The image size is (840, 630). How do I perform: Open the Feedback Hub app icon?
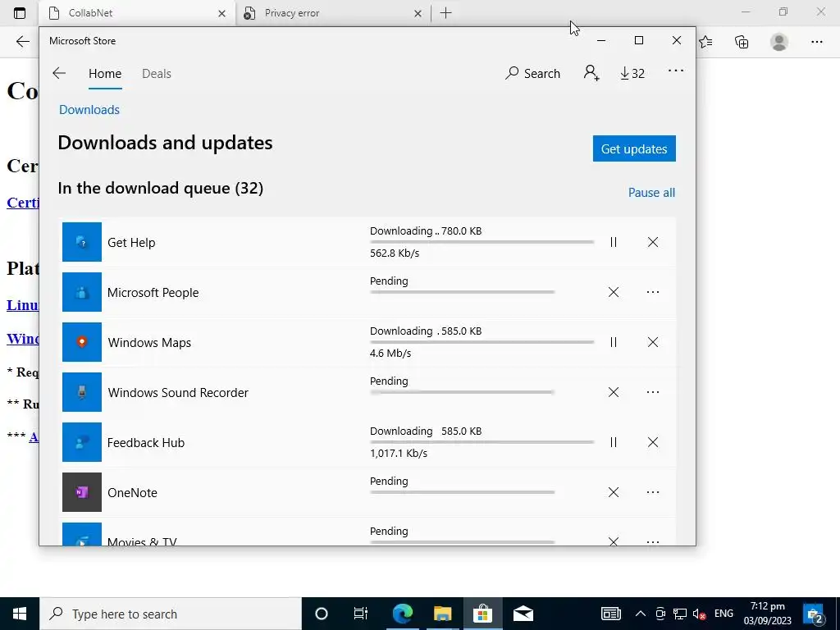pos(82,442)
